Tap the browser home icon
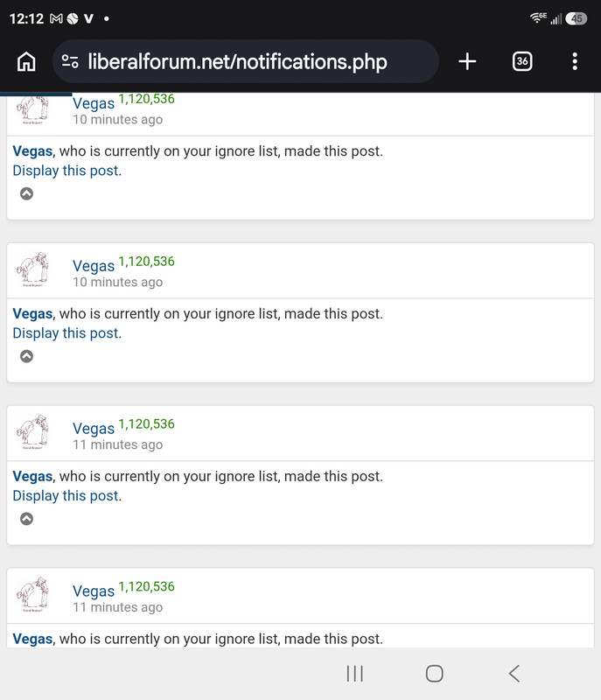The image size is (601, 700). click(26, 61)
